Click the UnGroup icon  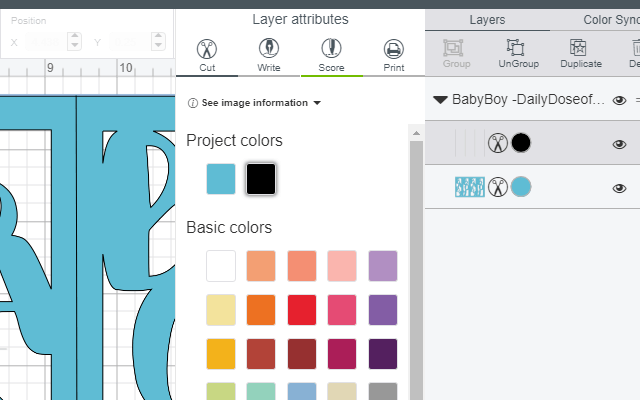[x=518, y=53]
